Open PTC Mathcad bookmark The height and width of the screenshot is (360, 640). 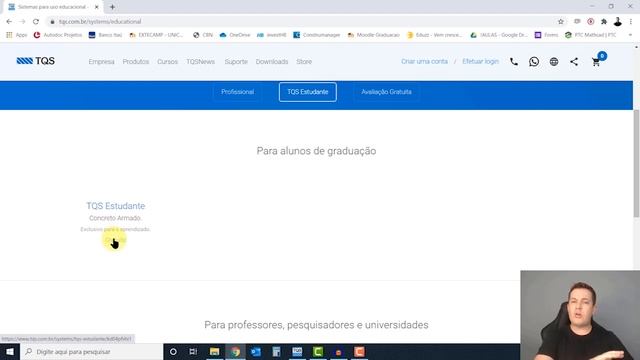point(591,35)
